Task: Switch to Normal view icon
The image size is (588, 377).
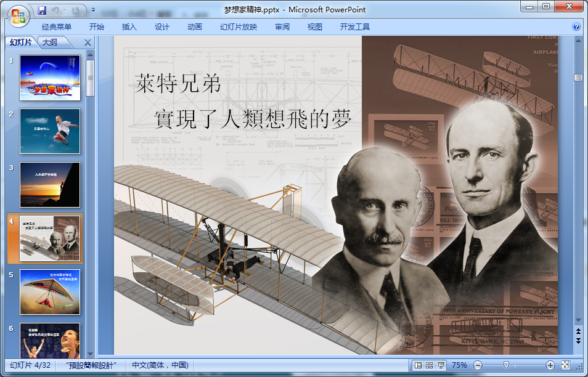Action: (418, 365)
